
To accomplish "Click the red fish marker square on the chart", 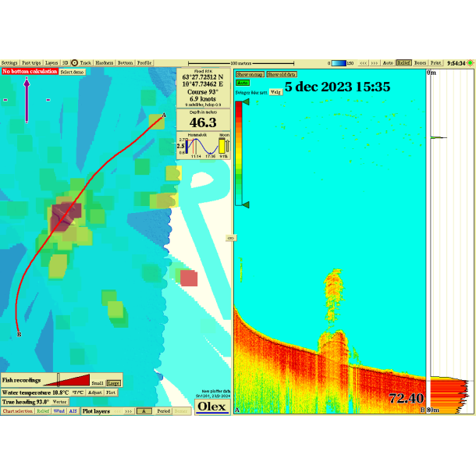I will point(189,278).
